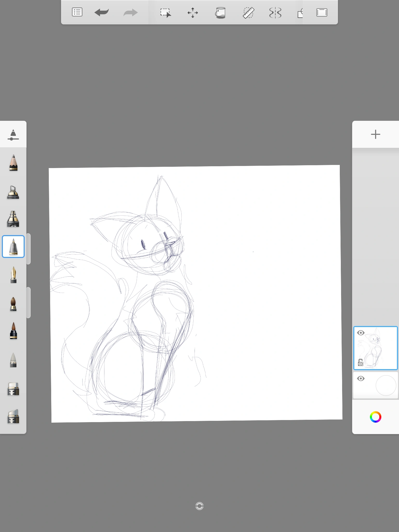399x532 pixels.
Task: Toggle background layer visibility eye
Action: [361, 378]
